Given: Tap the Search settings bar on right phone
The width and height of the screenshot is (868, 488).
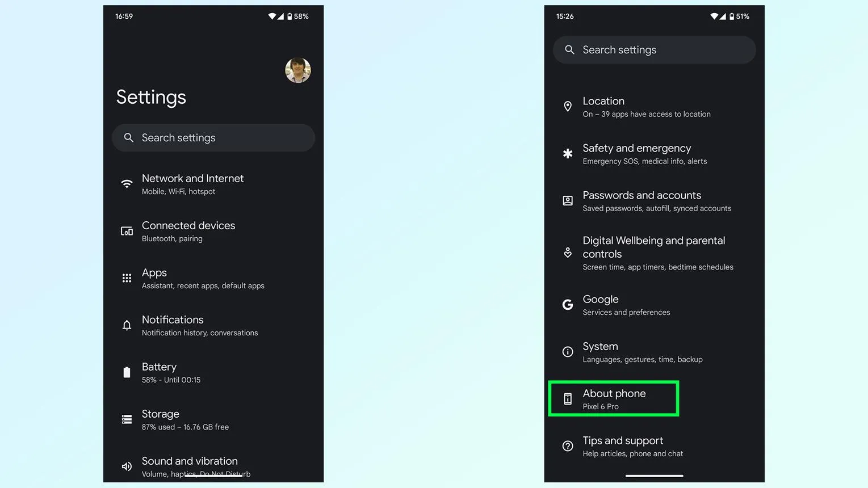Looking at the screenshot, I should click(x=655, y=50).
